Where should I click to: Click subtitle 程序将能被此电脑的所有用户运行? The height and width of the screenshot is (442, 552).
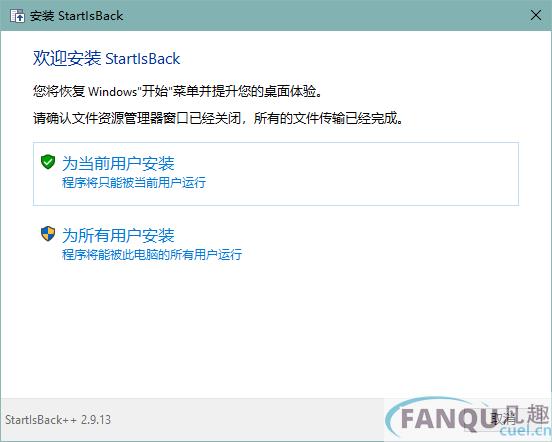point(152,254)
